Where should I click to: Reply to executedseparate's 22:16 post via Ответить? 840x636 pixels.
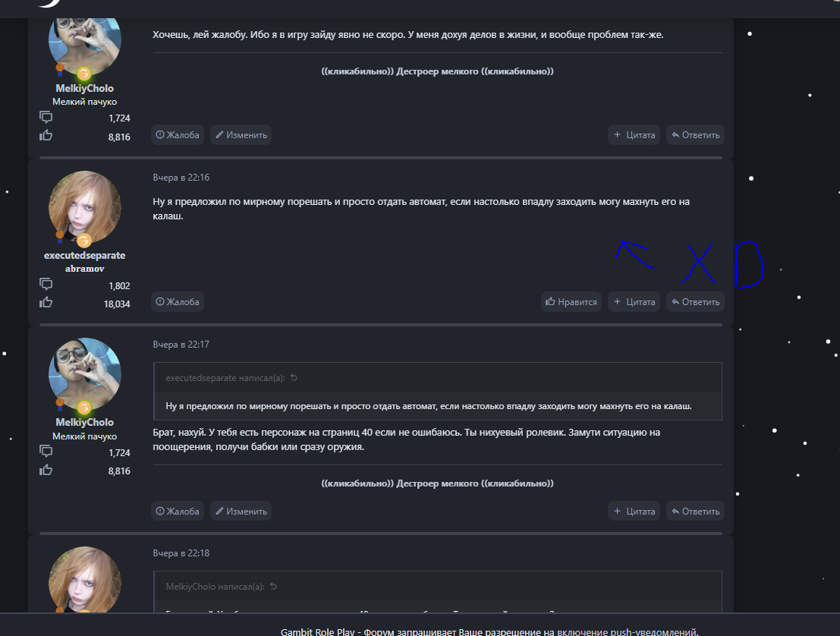tap(695, 301)
